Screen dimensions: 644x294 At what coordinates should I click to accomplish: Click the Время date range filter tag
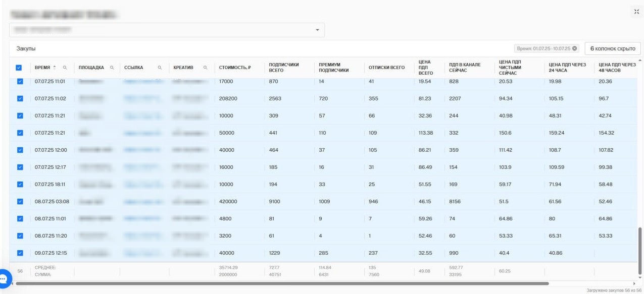pyautogui.click(x=547, y=48)
